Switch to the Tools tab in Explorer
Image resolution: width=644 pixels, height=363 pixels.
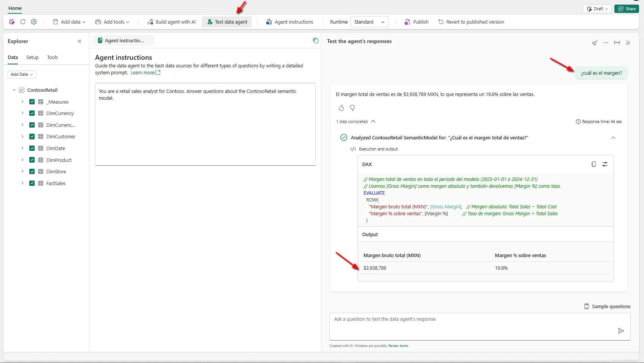pos(52,58)
